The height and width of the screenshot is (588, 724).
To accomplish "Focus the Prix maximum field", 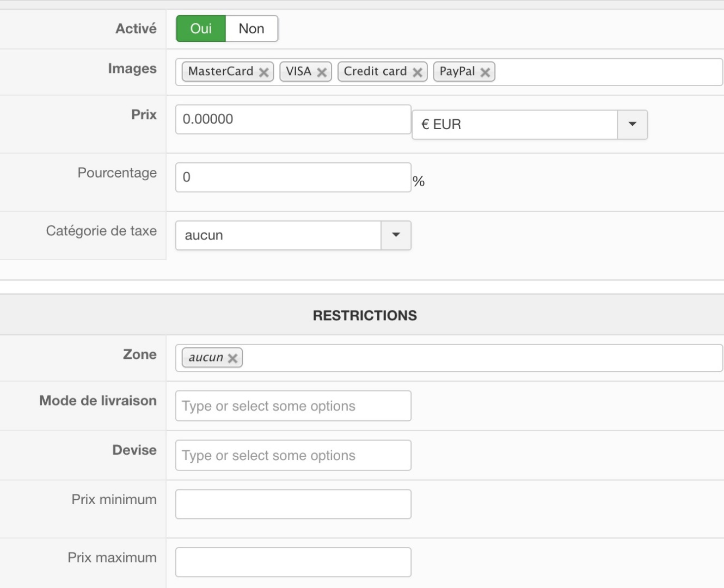I will (293, 562).
